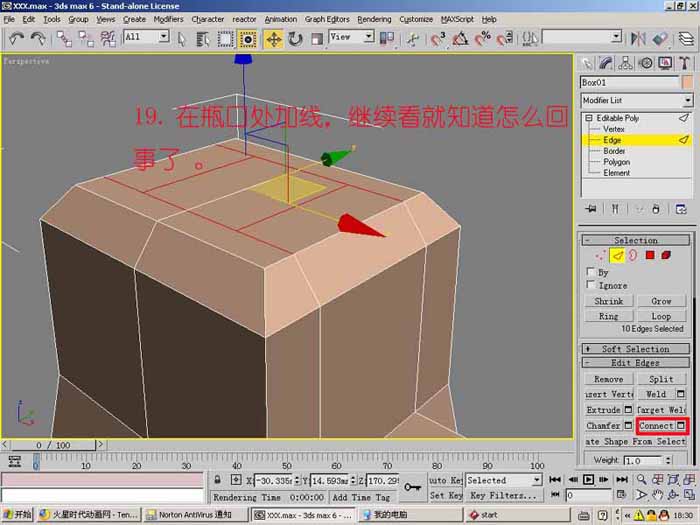Open the Rendering menu
Viewport: 700px width, 525px height.
coord(374,19)
